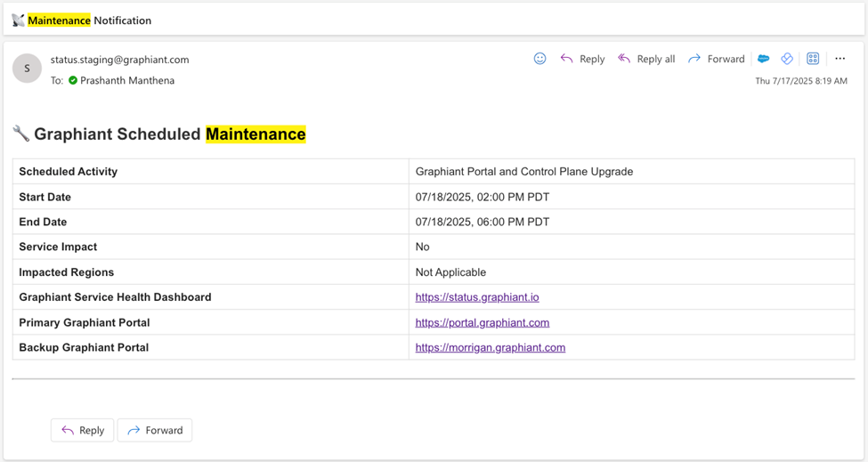The width and height of the screenshot is (868, 462).
Task: Open the more actions ellipsis menu
Action: click(840, 59)
